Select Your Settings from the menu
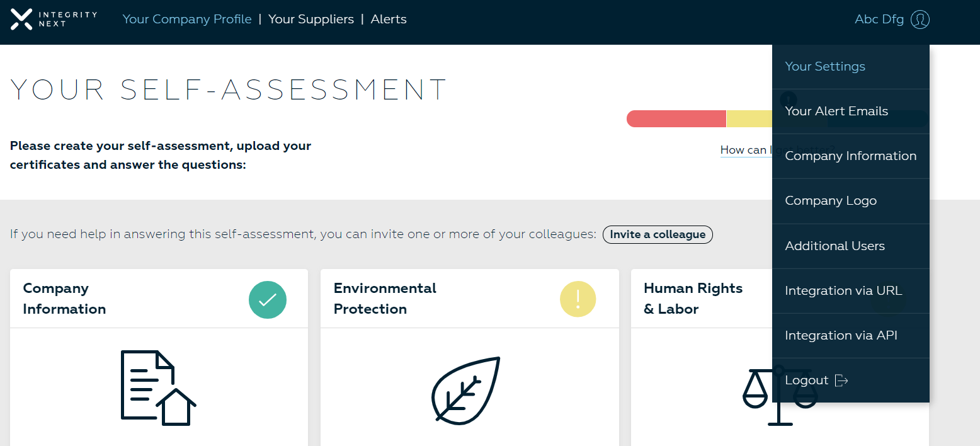This screenshot has width=980, height=446. pos(824,66)
